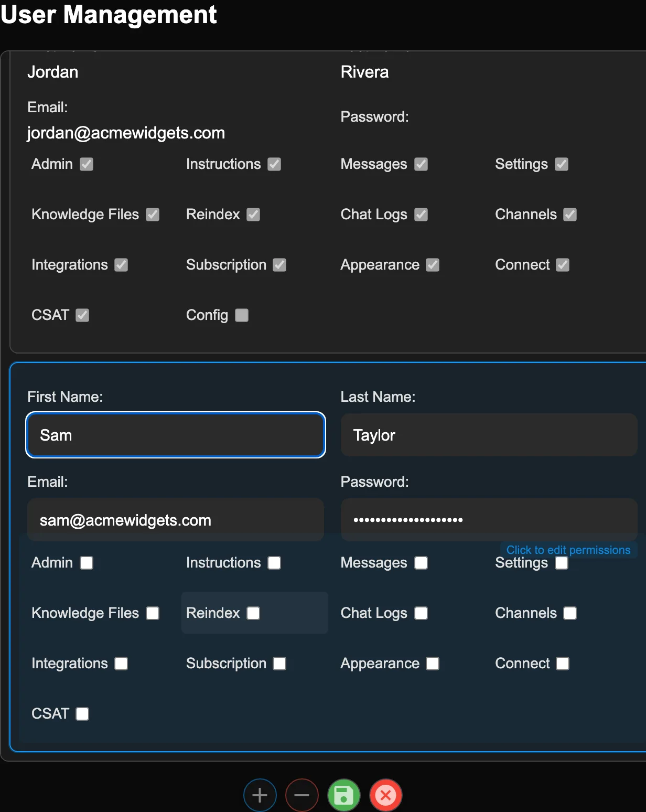The height and width of the screenshot is (812, 646).
Task: Uncheck Appearance in Jordan's card
Action: pyautogui.click(x=433, y=265)
